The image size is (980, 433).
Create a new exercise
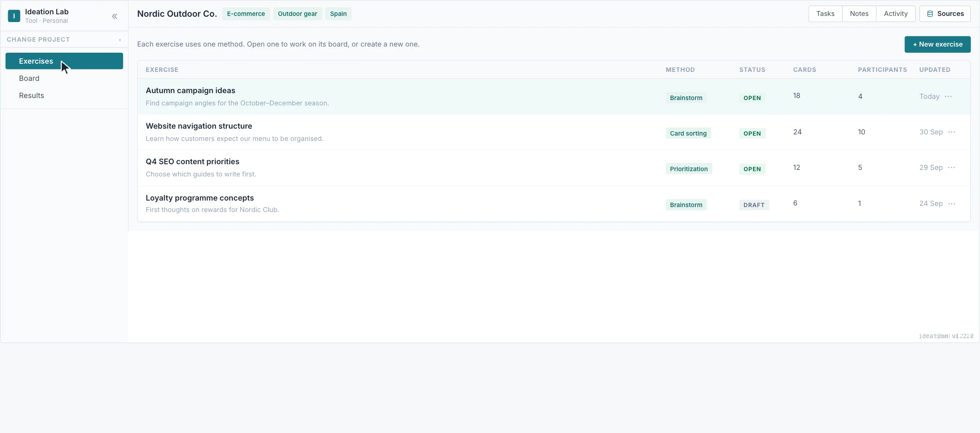click(x=938, y=44)
